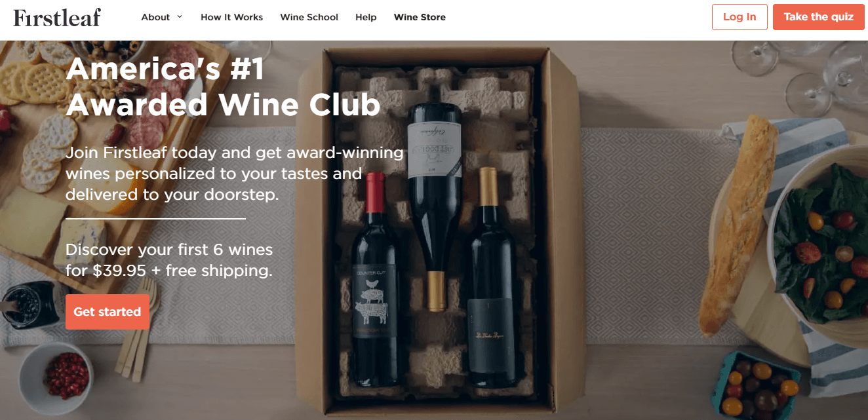Click the Get started button
The height and width of the screenshot is (420, 868).
point(108,312)
